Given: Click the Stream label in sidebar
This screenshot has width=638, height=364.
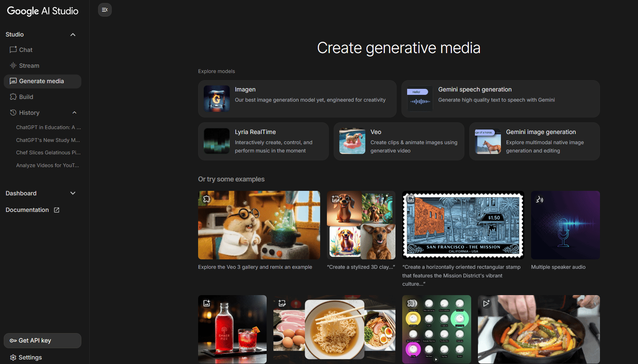Looking at the screenshot, I should pyautogui.click(x=29, y=65).
